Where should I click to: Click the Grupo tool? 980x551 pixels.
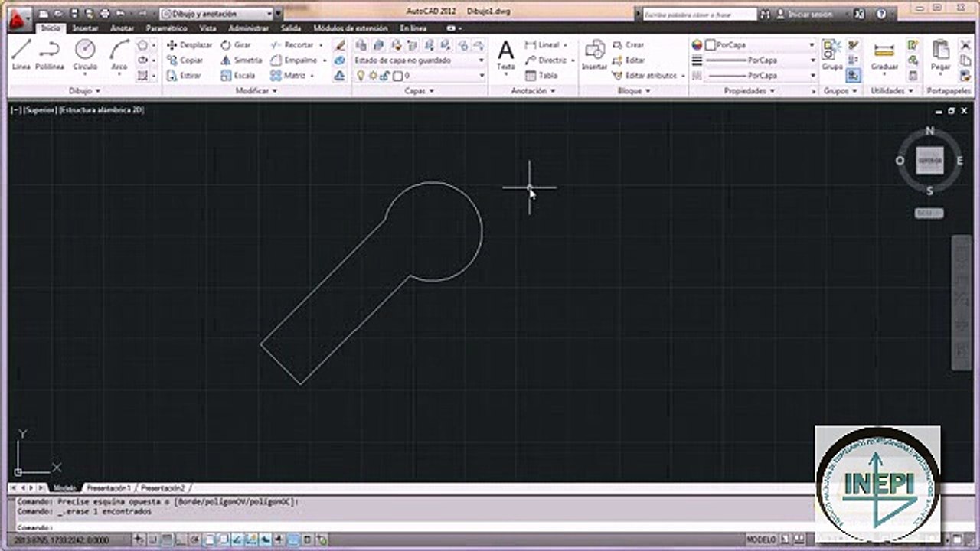[x=831, y=57]
